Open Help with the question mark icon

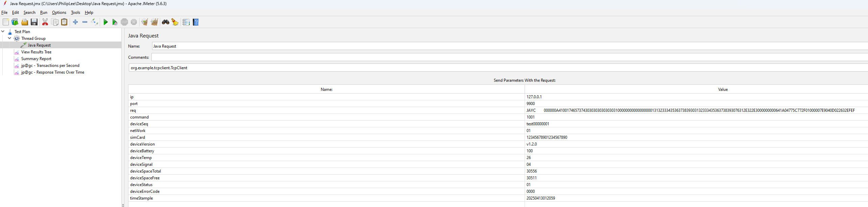pyautogui.click(x=196, y=22)
